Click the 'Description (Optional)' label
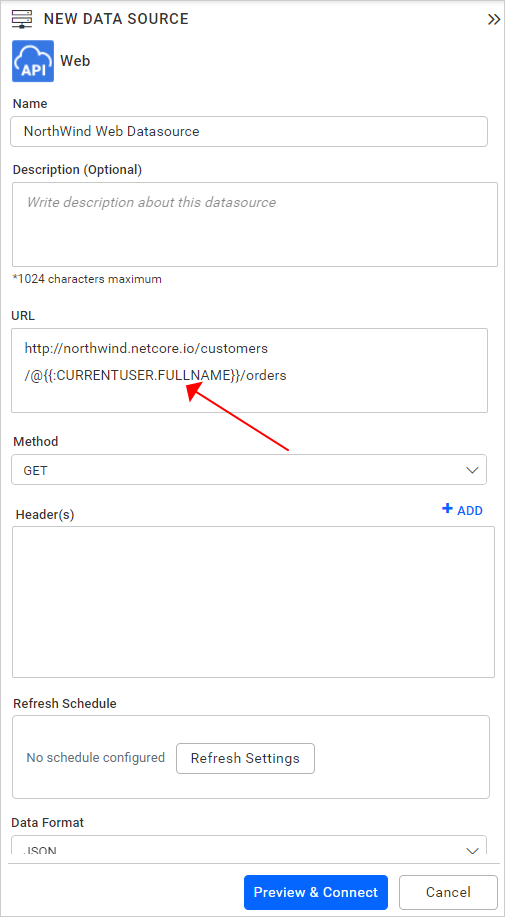The image size is (505, 917). (77, 170)
